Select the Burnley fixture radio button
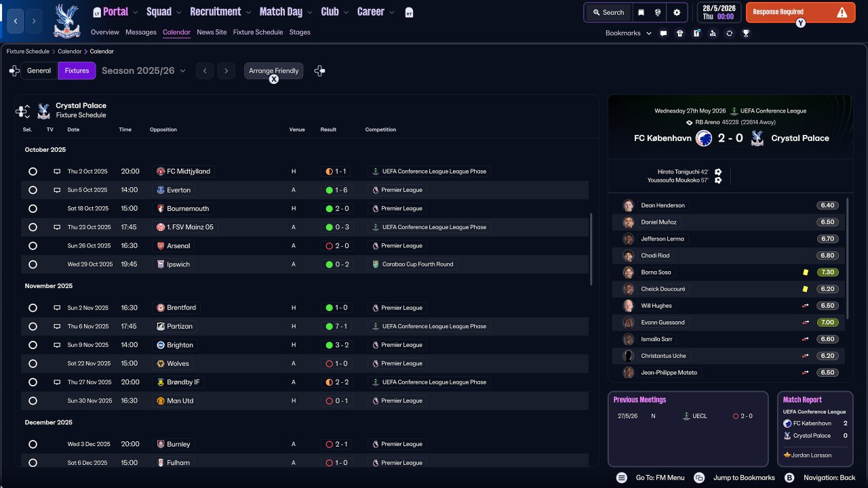868x488 pixels. [33, 444]
